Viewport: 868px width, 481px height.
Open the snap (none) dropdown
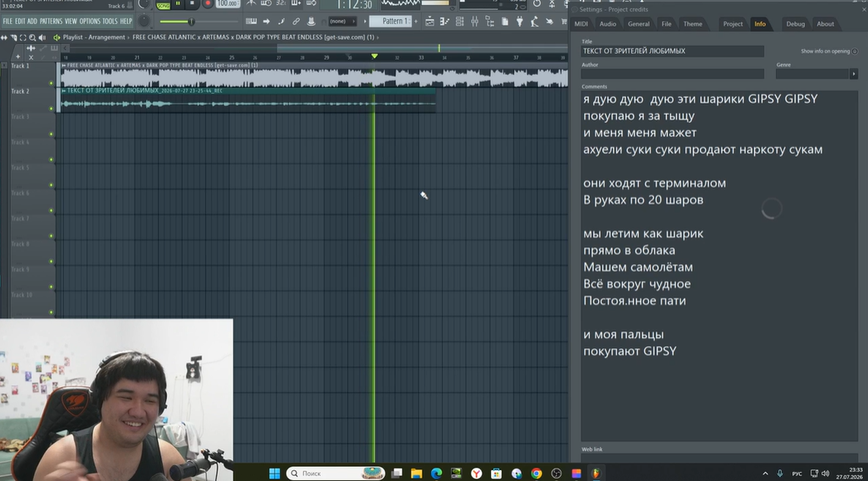point(341,22)
